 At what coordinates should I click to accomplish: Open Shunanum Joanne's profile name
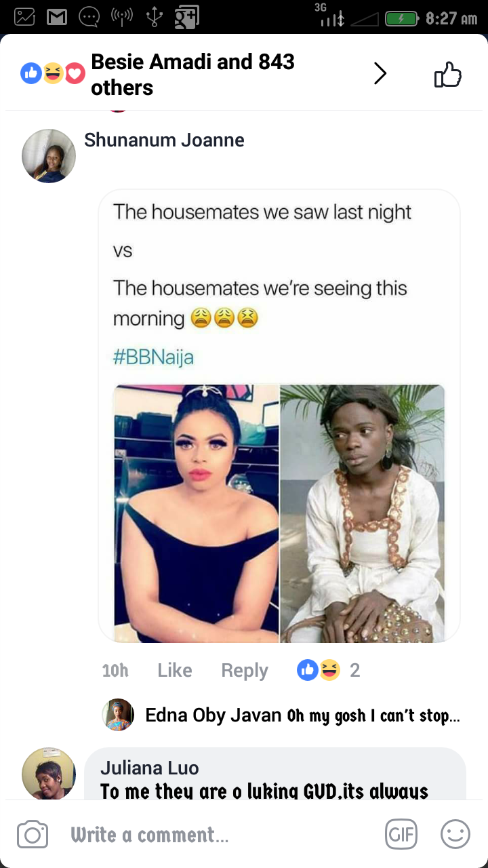[x=164, y=140]
